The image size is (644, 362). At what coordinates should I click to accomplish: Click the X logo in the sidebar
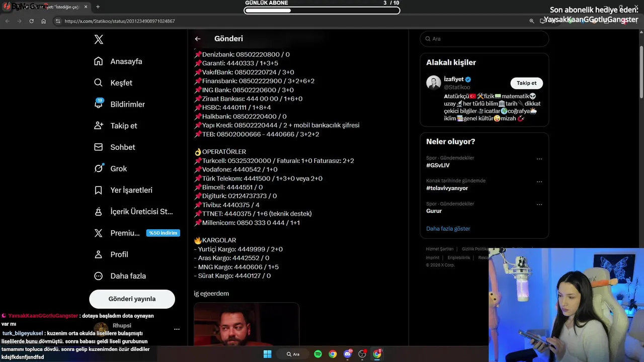click(99, 39)
